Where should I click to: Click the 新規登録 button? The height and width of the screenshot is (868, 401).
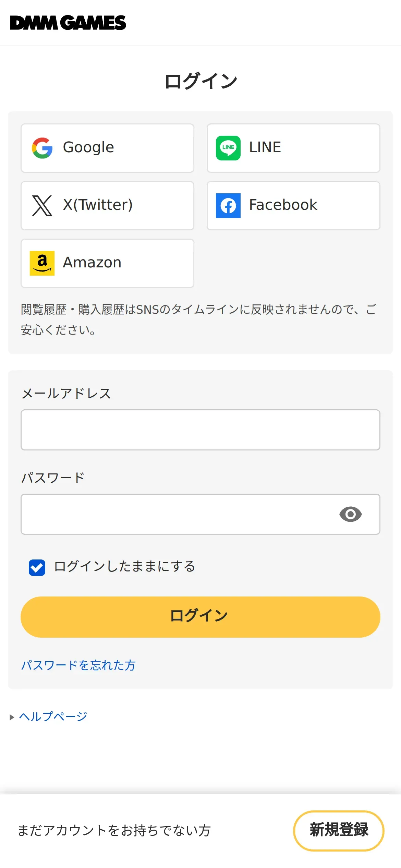click(339, 830)
